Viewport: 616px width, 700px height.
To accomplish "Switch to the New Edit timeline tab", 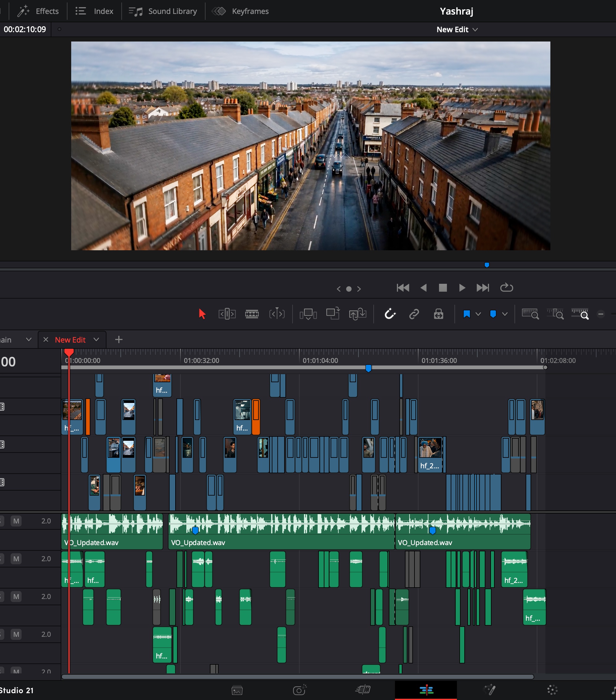I will [x=70, y=340].
